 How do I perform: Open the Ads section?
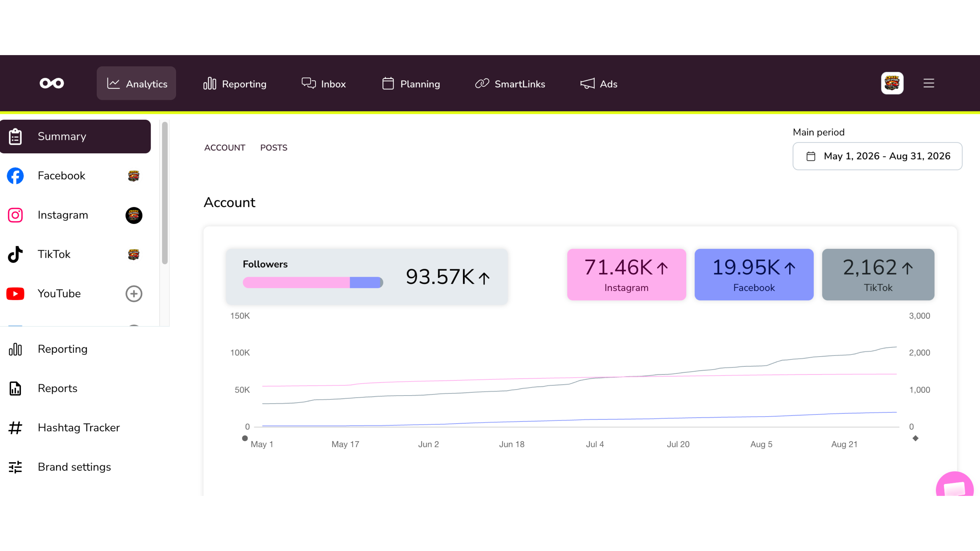(598, 84)
